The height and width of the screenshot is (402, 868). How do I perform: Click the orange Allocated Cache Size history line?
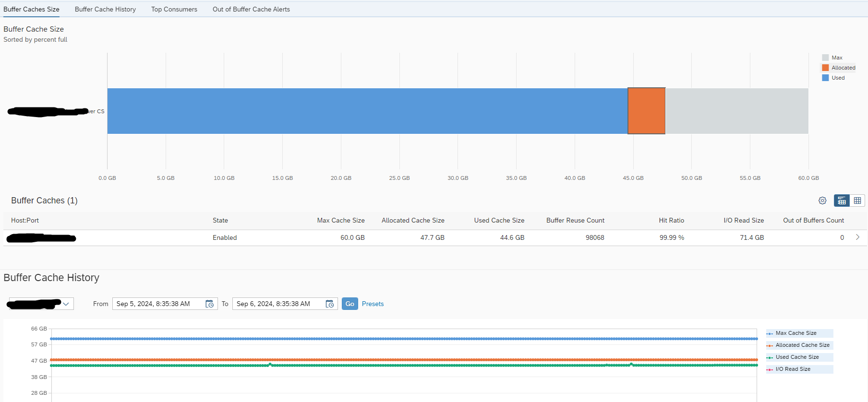pyautogui.click(x=404, y=359)
